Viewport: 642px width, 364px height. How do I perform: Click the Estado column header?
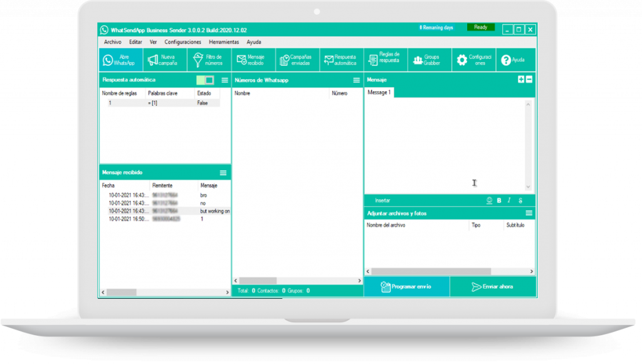click(204, 93)
